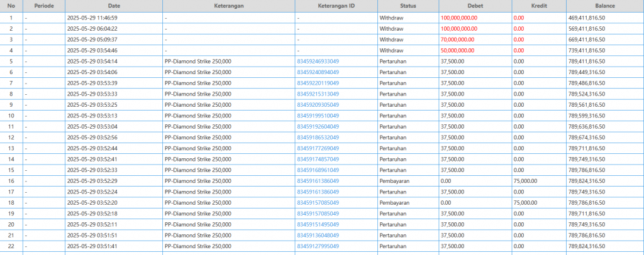Click balance 669,411,816.50
This screenshot has width=644, height=255.
(587, 40)
